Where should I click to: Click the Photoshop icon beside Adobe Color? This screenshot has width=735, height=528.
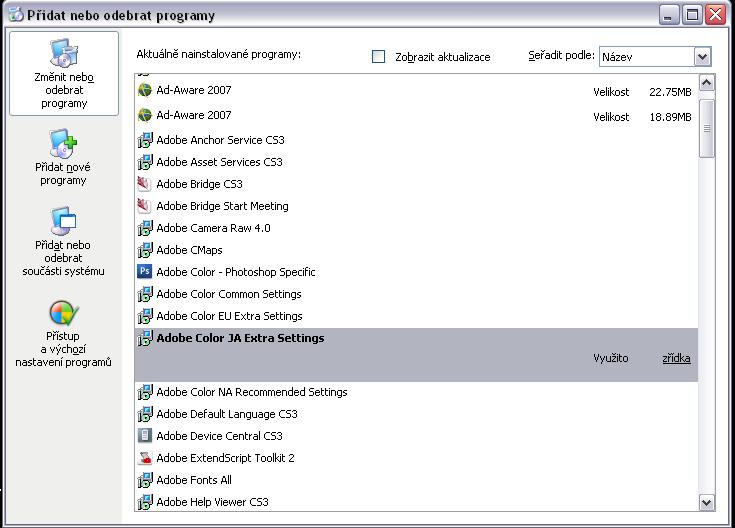(x=144, y=272)
